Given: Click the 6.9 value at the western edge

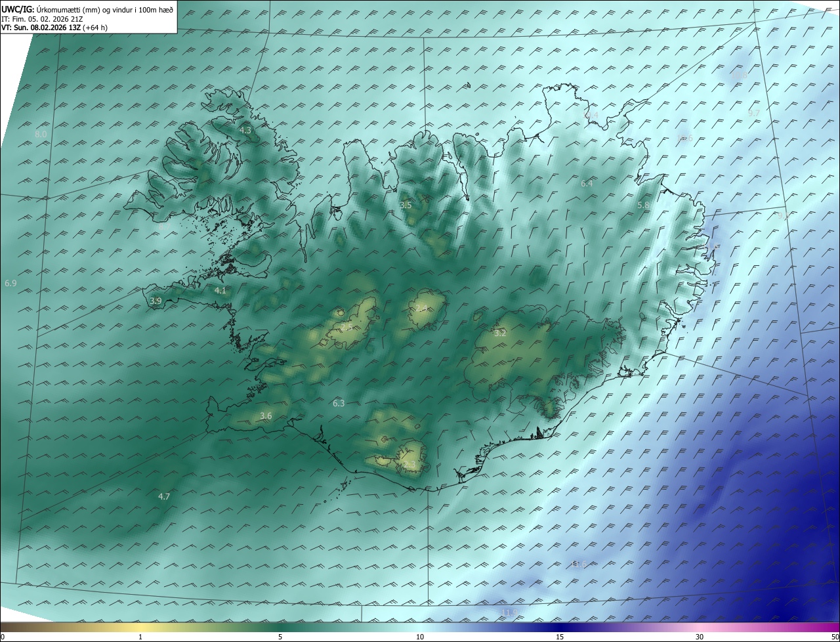Looking at the screenshot, I should [10, 283].
